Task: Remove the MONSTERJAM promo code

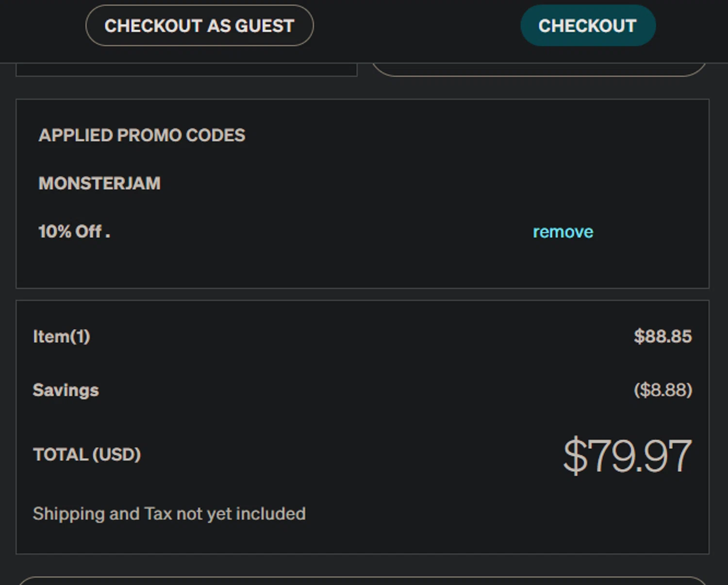Action: pyautogui.click(x=563, y=232)
